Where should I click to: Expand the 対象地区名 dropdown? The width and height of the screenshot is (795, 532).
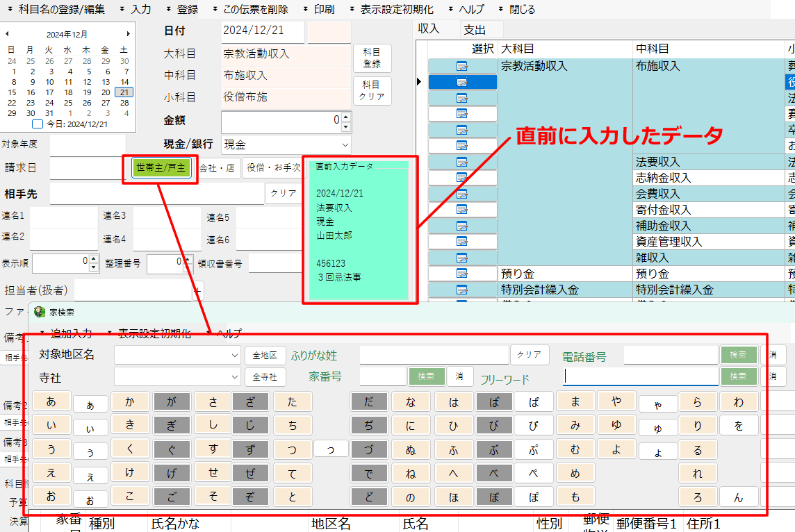tap(233, 355)
